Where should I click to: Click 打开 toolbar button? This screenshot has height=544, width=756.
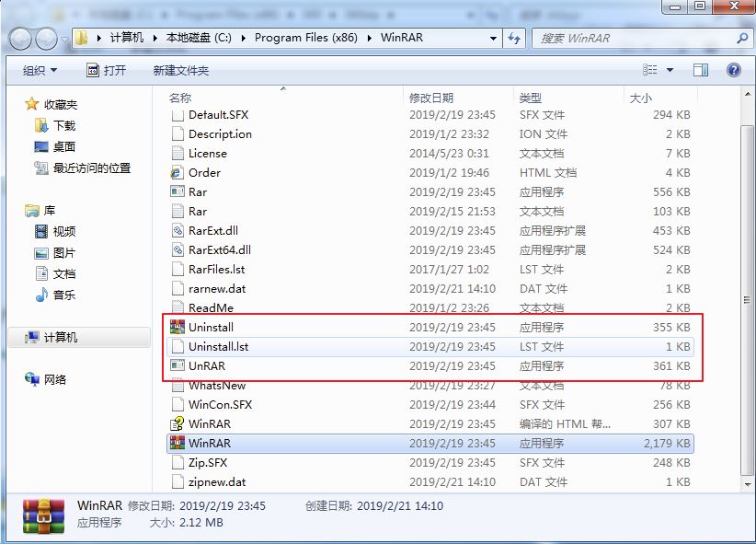tap(107, 71)
